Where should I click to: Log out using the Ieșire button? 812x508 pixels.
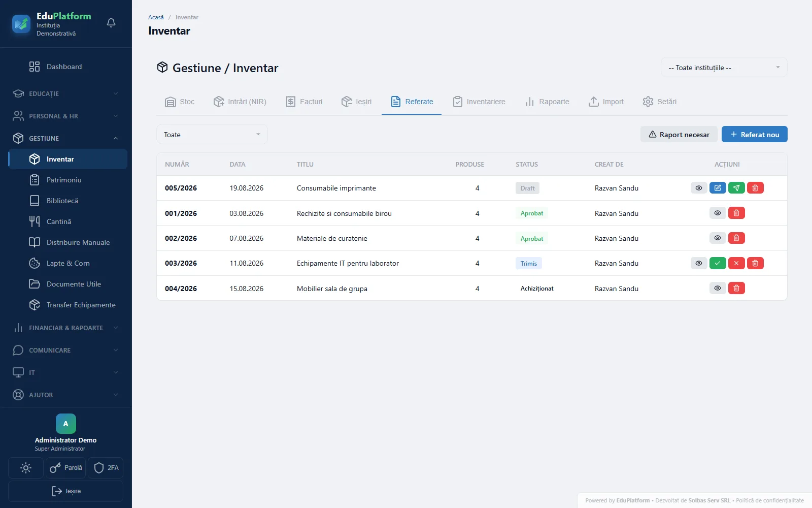(x=66, y=491)
